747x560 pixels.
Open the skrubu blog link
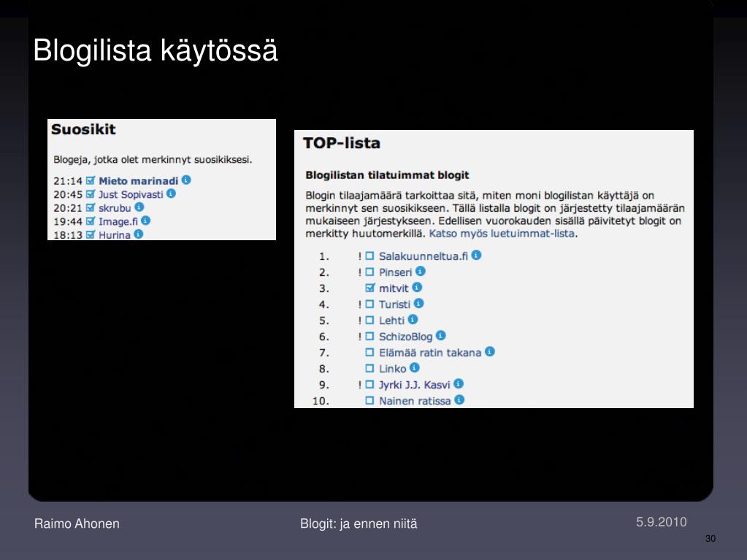click(x=115, y=208)
